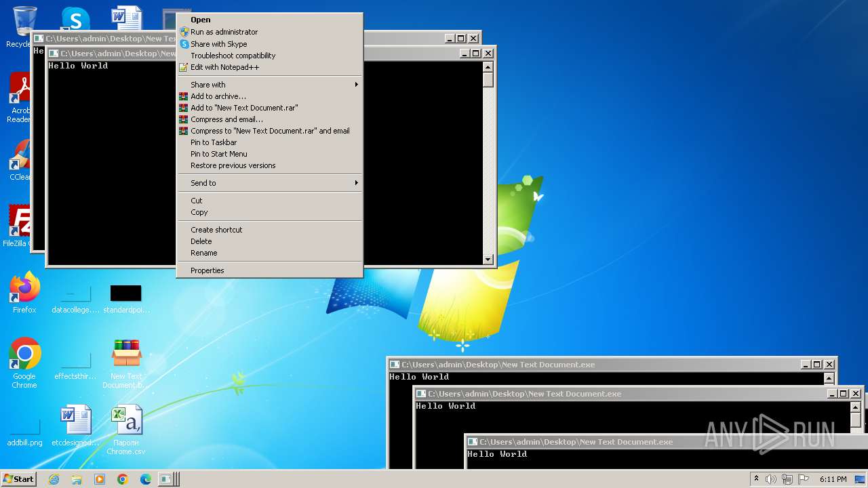Open the Action Center flag icon
Screen dimensions: 868x488
pos(804,479)
